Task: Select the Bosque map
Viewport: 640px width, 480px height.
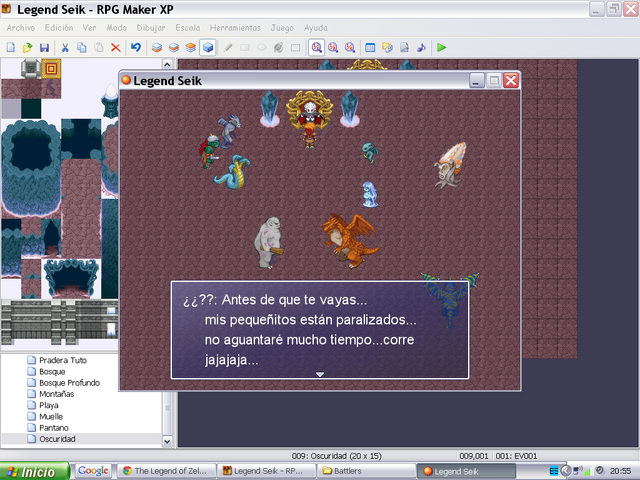Action: pyautogui.click(x=52, y=371)
